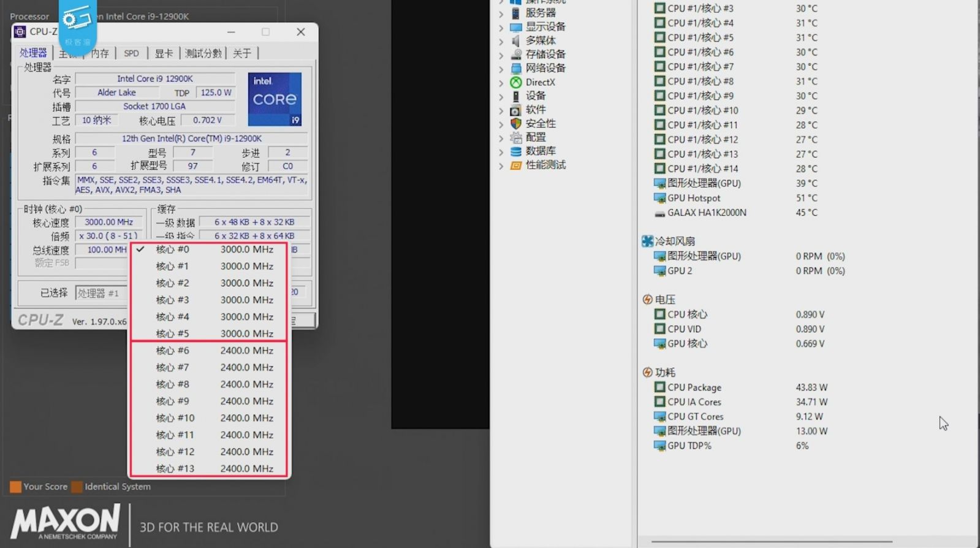Click the CPU VID sensor icon

pyautogui.click(x=659, y=329)
